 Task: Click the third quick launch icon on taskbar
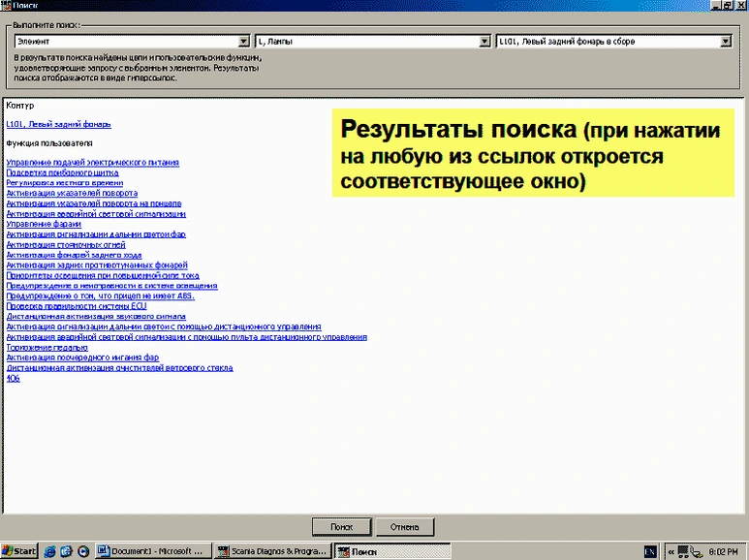[83, 550]
